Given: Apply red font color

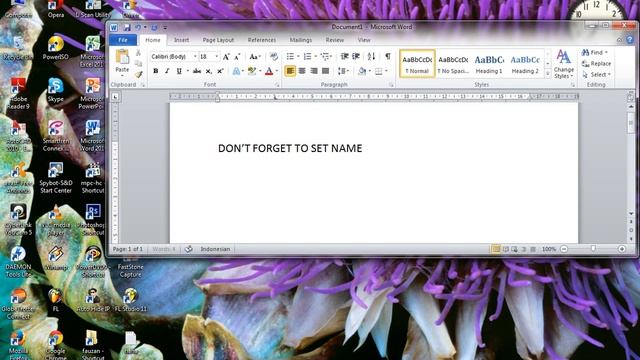Looking at the screenshot, I should (x=269, y=71).
